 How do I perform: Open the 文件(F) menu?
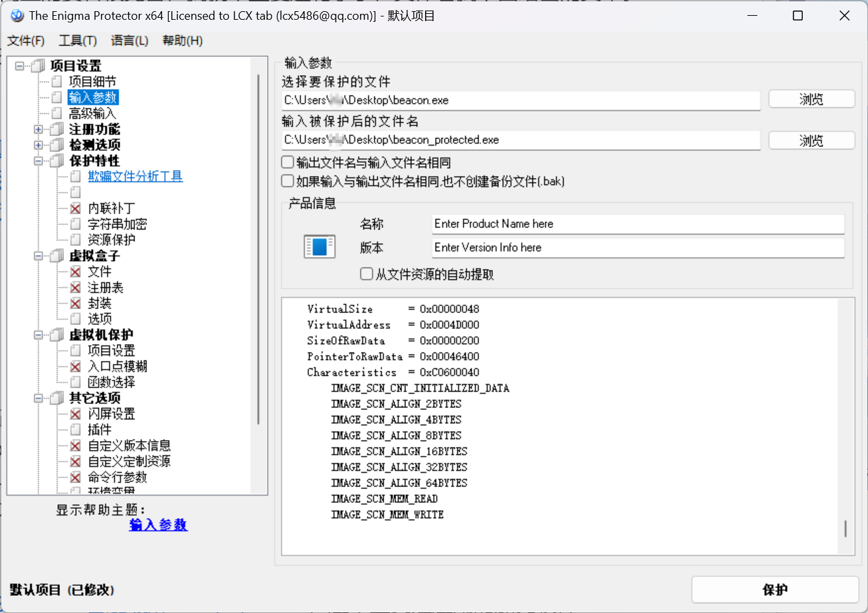(26, 41)
